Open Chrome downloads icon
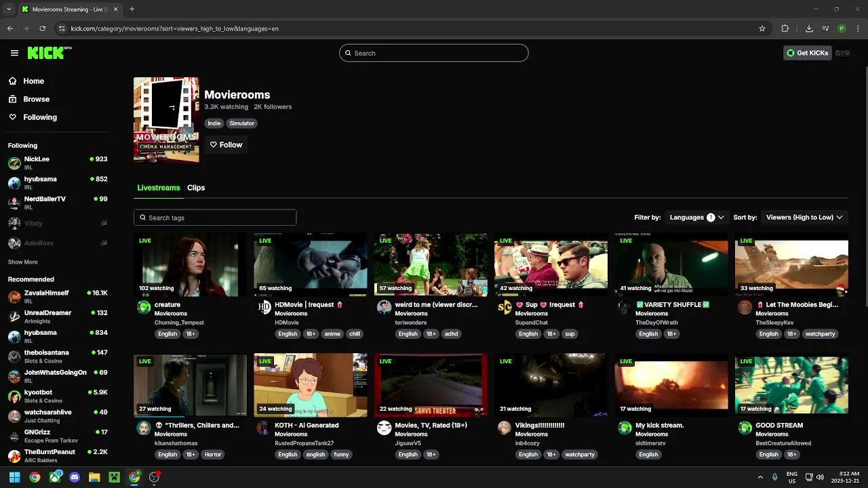Viewport: 868px width, 488px height. [x=809, y=28]
